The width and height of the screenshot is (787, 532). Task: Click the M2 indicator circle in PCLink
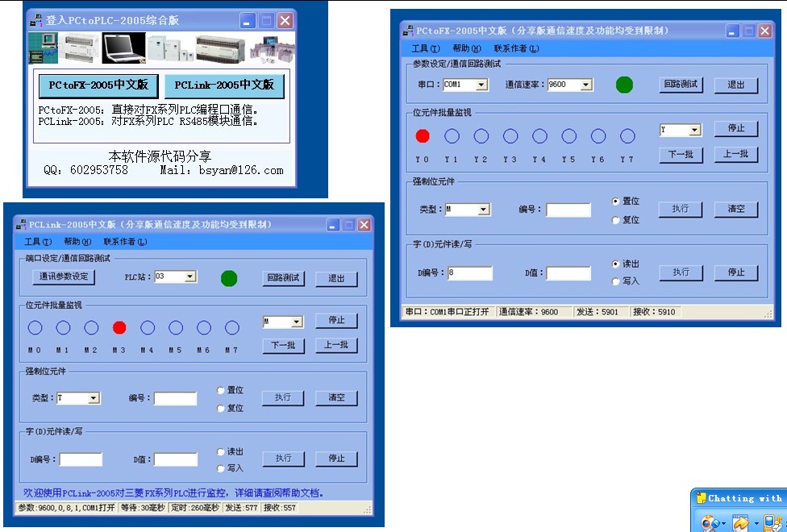coord(91,328)
